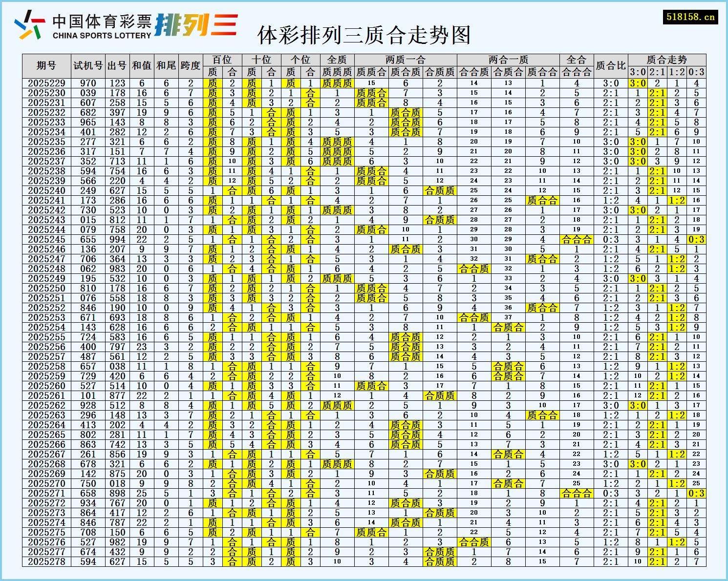728x581 pixels.
Task: Click the yellow dot in the logo
Action: pyautogui.click(x=26, y=34)
